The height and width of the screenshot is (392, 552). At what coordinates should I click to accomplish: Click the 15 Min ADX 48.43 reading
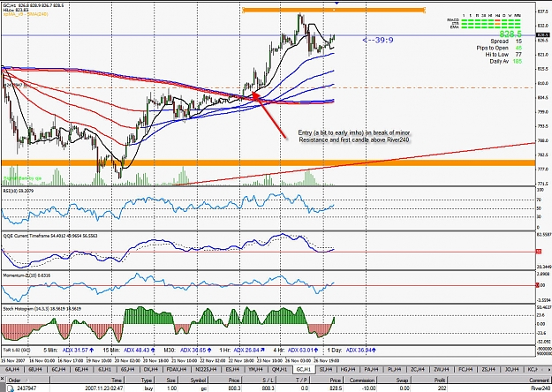129,351
